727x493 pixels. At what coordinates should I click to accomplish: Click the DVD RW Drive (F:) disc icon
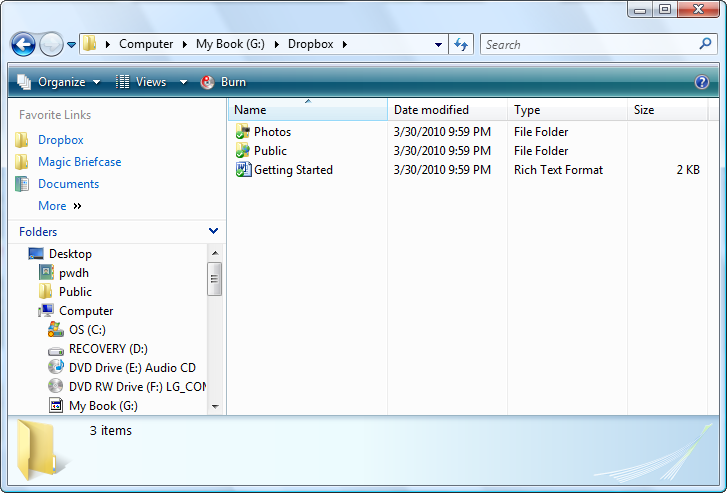(x=56, y=386)
